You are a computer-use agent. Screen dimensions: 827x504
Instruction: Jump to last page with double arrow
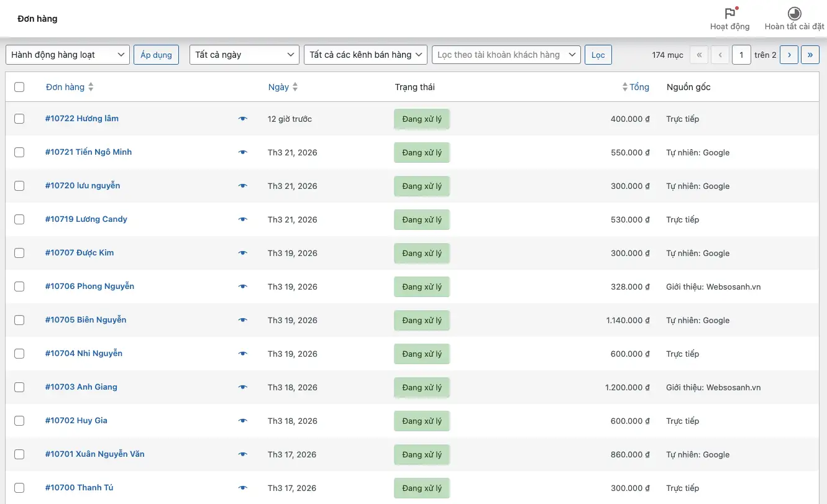point(810,55)
